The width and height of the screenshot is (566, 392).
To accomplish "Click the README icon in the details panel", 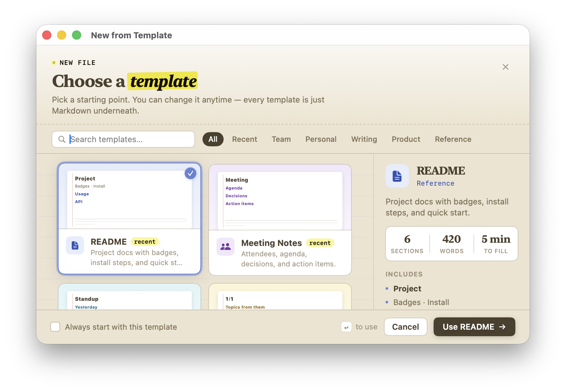I will pyautogui.click(x=397, y=176).
